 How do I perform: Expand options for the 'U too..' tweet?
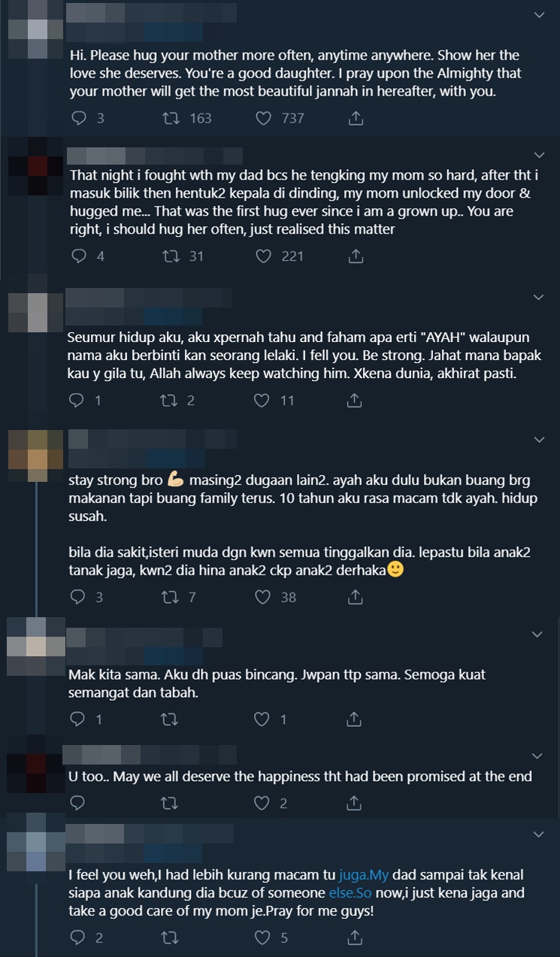tap(537, 755)
